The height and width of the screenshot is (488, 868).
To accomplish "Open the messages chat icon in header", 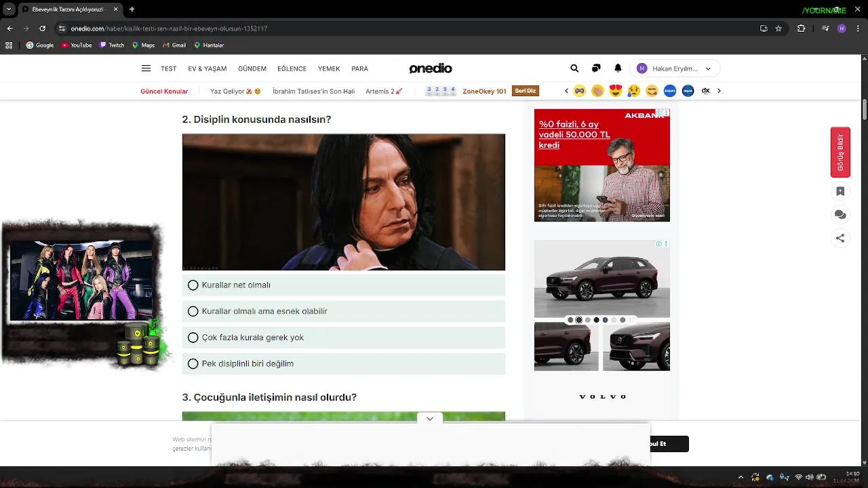I will point(596,68).
